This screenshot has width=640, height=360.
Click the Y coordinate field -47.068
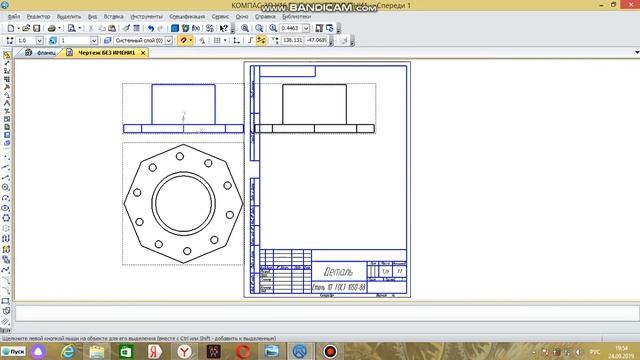pos(316,40)
